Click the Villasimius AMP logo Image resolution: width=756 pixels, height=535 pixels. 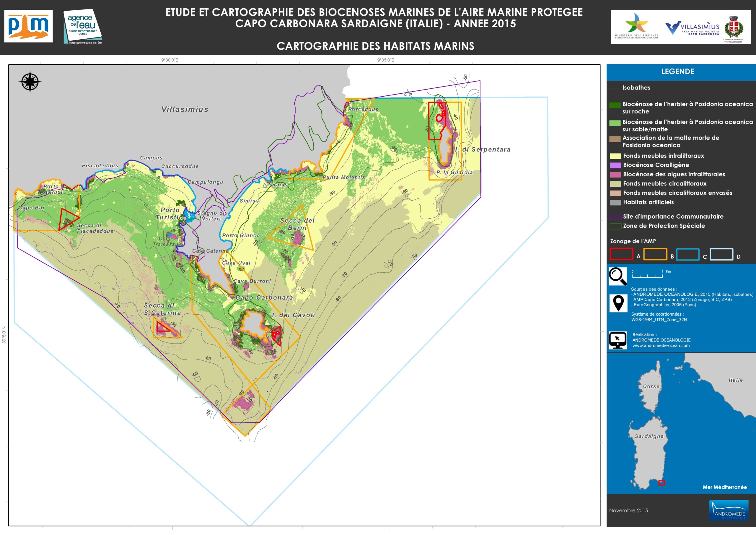(x=692, y=28)
